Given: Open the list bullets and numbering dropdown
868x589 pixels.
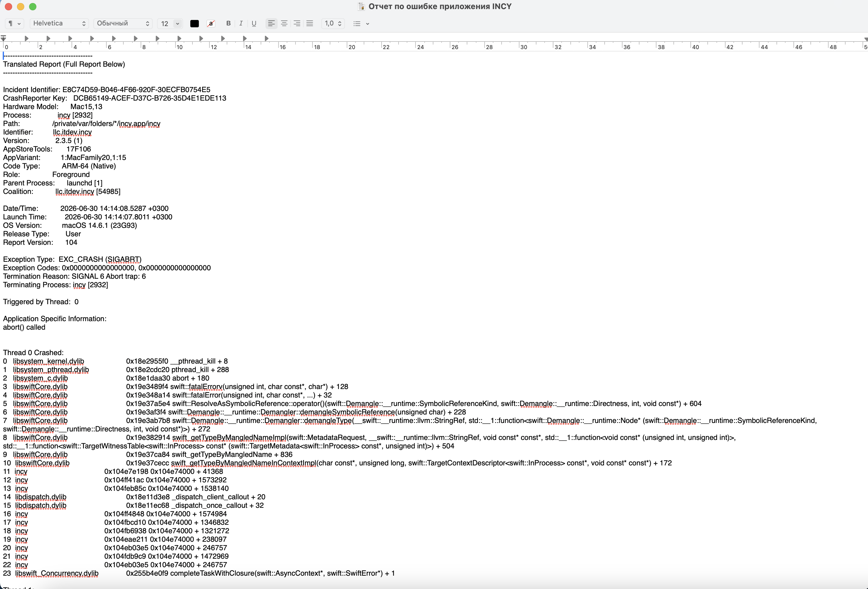Looking at the screenshot, I should point(361,24).
